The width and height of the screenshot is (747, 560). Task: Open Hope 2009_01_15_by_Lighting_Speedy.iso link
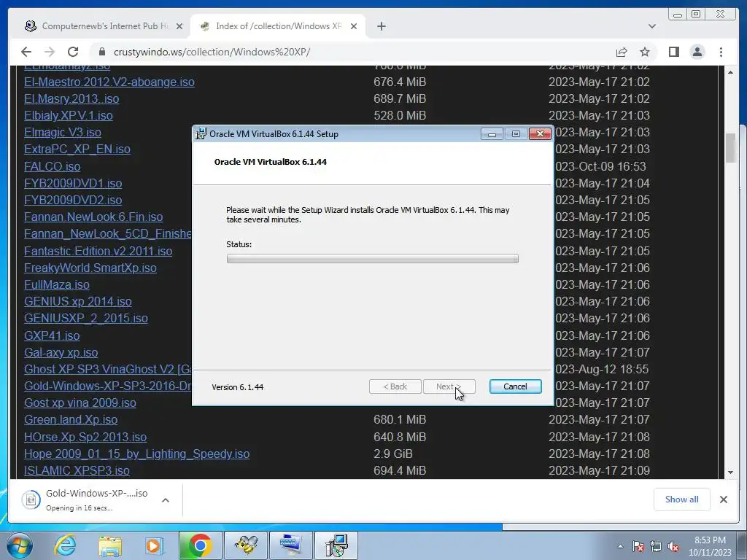tap(136, 454)
